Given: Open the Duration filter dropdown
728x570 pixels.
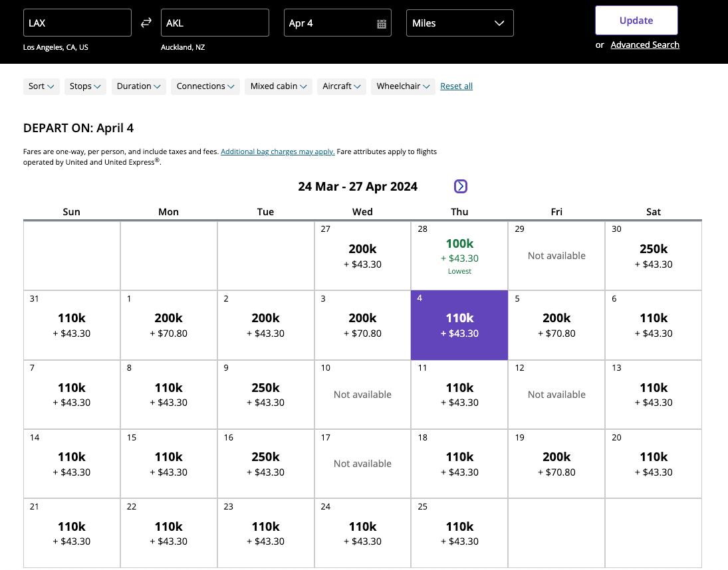Looking at the screenshot, I should [138, 86].
